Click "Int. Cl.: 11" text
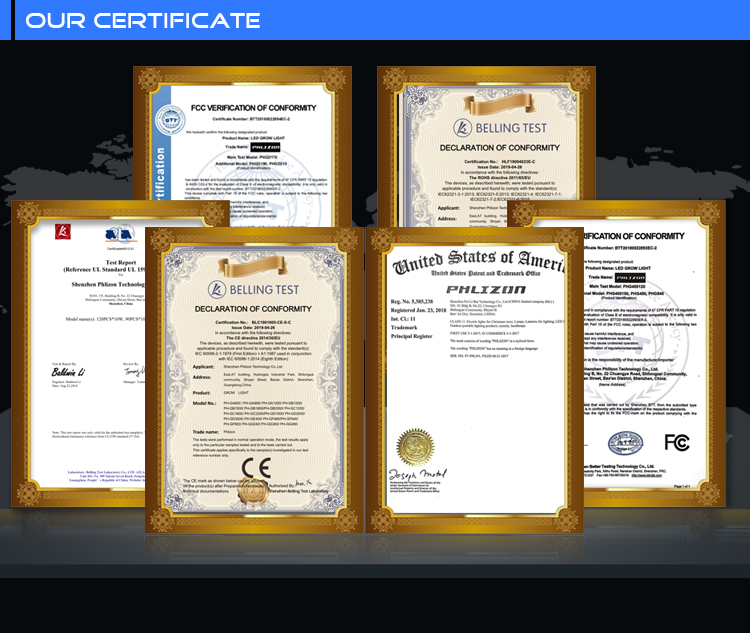This screenshot has width=750, height=633. (403, 319)
